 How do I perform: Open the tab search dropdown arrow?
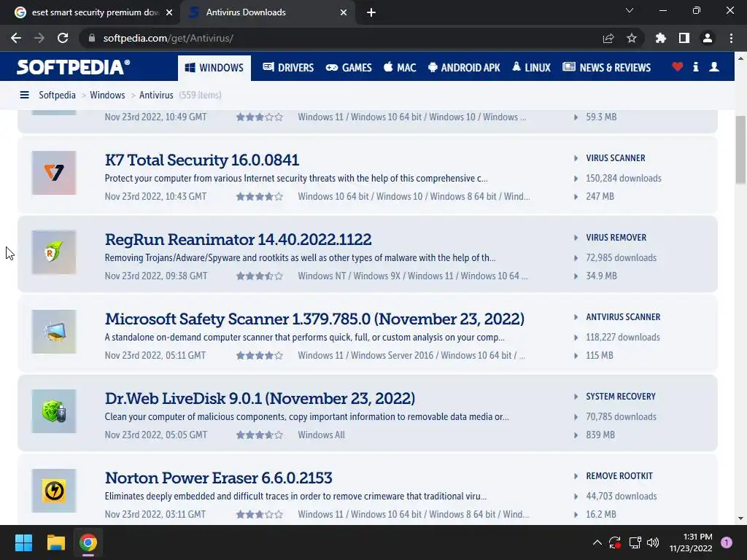[x=630, y=10]
